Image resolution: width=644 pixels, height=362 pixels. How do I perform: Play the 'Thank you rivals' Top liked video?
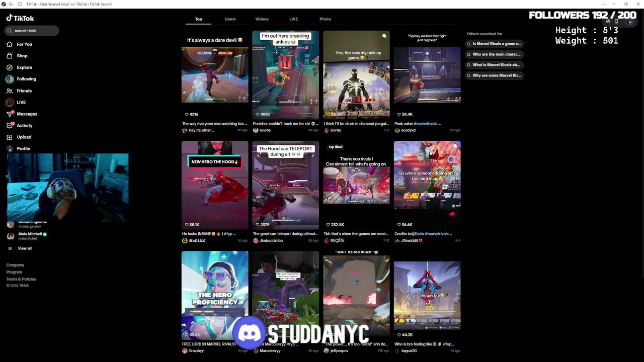(x=356, y=185)
